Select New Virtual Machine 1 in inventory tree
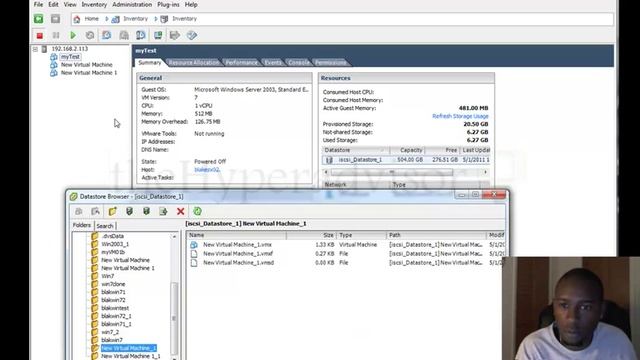The image size is (640, 360). pyautogui.click(x=89, y=73)
